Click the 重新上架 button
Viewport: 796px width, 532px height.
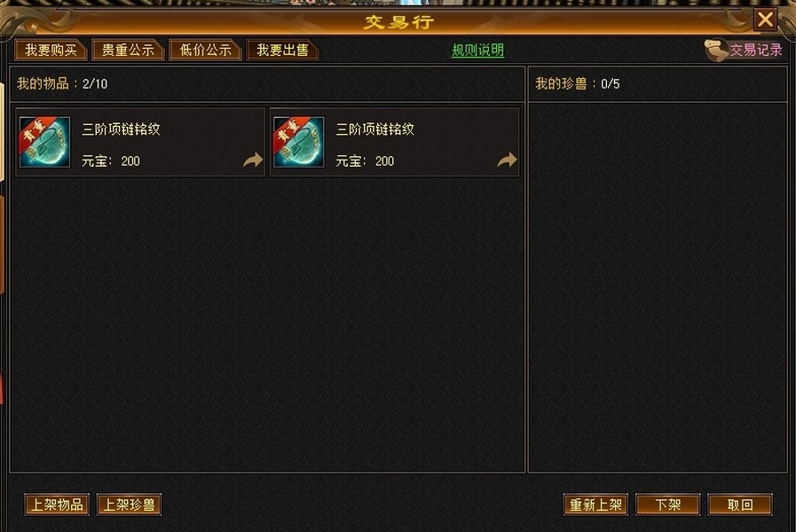coord(595,505)
